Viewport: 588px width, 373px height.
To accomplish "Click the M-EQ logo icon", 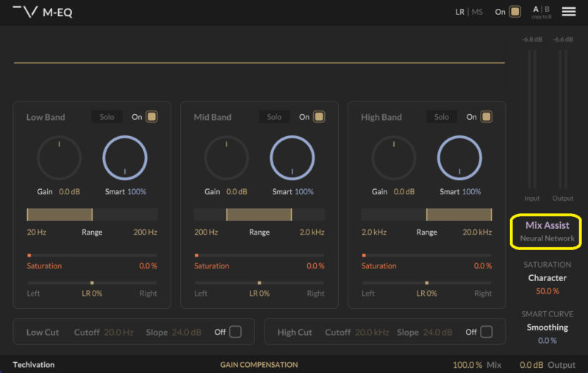I will [x=25, y=12].
